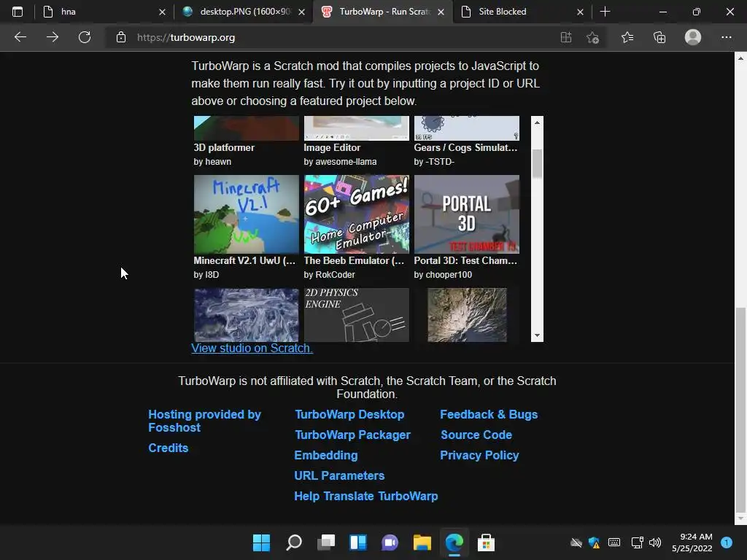The image size is (747, 560).
Task: Go back with the browser back arrow
Action: click(x=20, y=37)
